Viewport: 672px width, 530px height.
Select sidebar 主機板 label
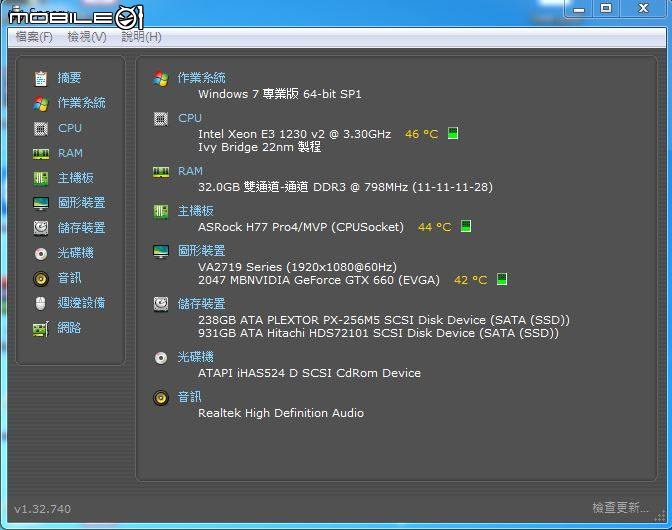(x=75, y=178)
